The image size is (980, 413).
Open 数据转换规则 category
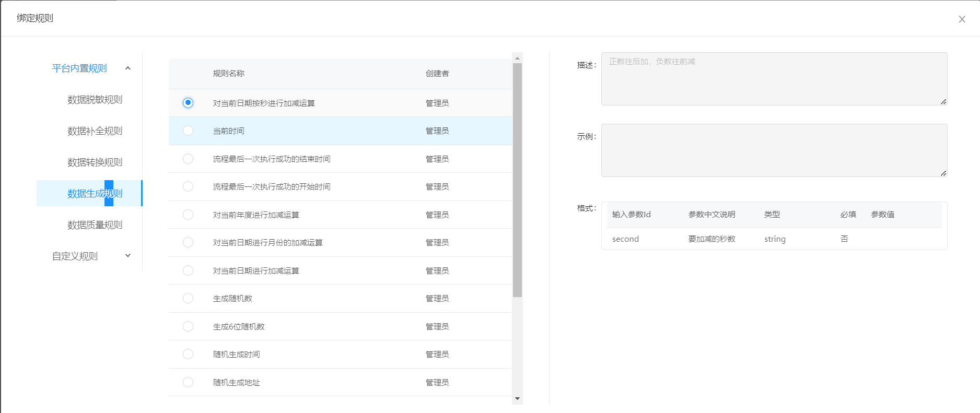point(95,162)
